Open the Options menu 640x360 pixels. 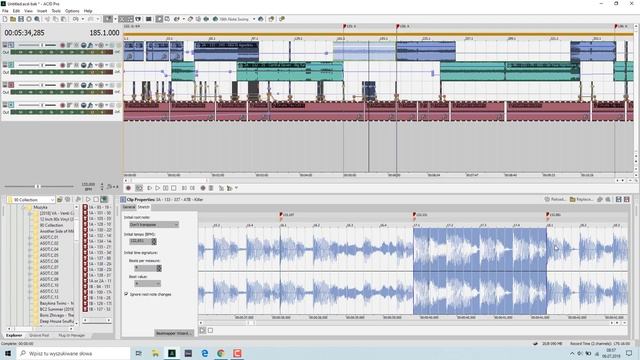(72, 11)
